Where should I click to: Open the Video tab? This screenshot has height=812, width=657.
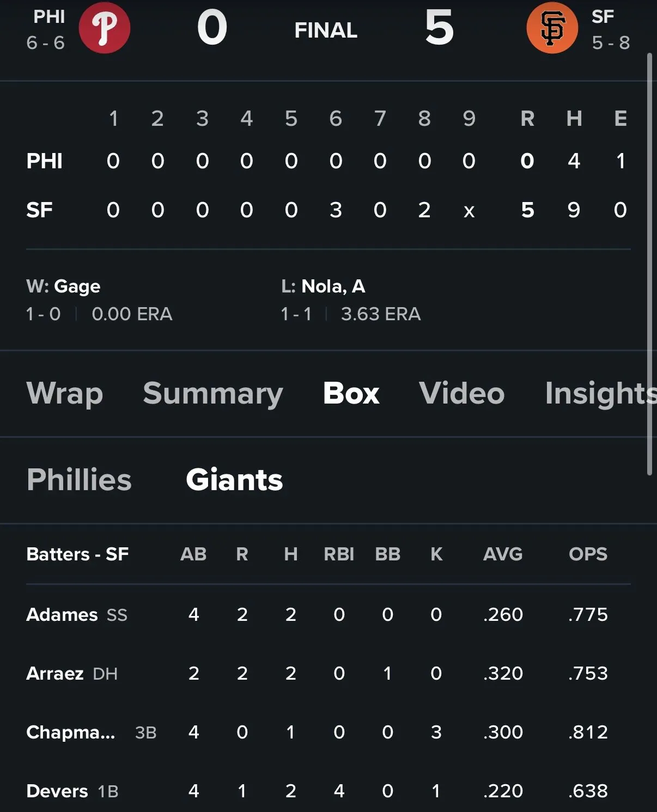[x=461, y=393]
